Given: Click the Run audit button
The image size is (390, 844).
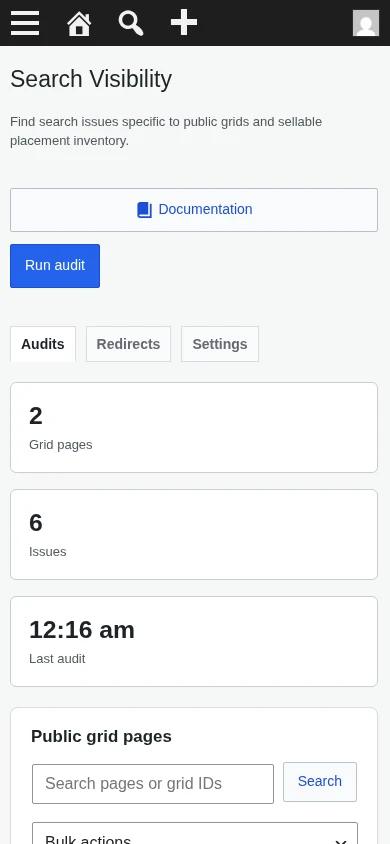Looking at the screenshot, I should [55, 266].
